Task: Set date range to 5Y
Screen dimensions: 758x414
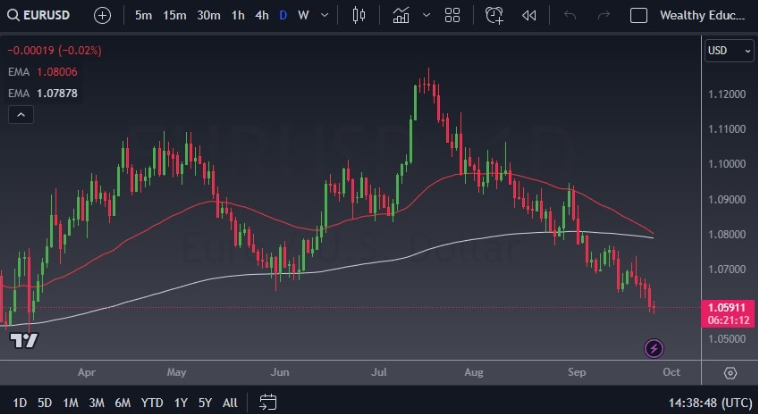Action: coord(205,402)
